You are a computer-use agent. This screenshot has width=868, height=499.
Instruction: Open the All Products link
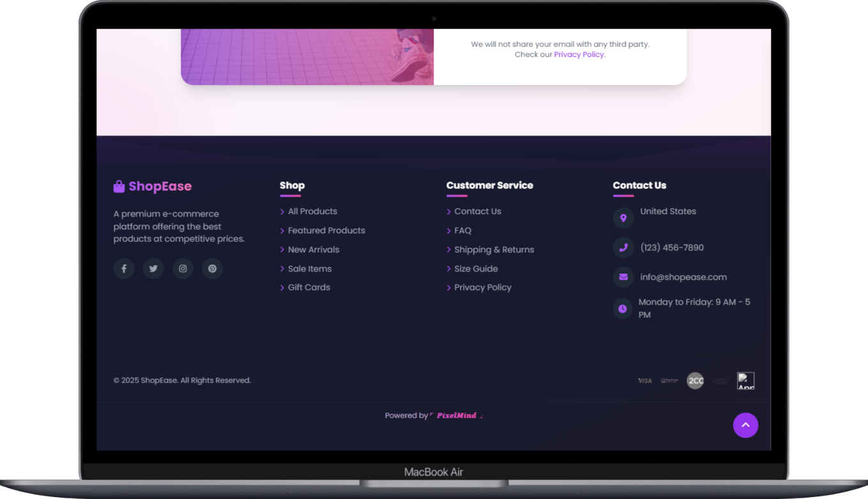[x=312, y=211]
